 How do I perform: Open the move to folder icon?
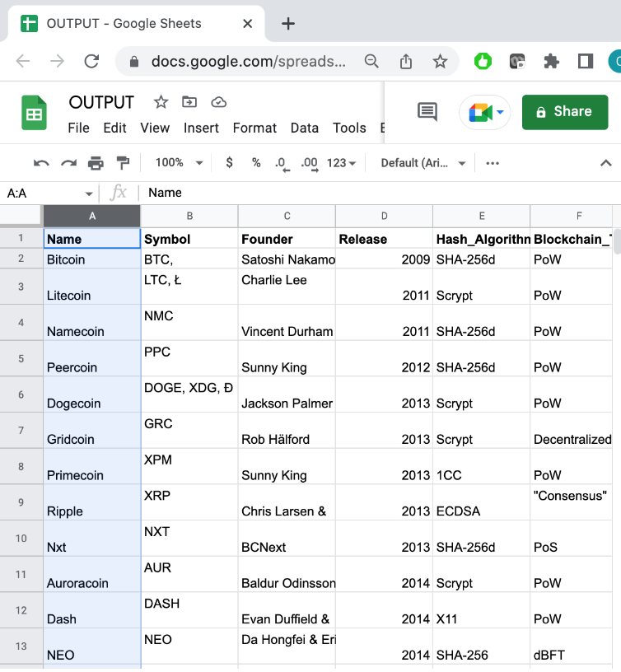(x=189, y=102)
